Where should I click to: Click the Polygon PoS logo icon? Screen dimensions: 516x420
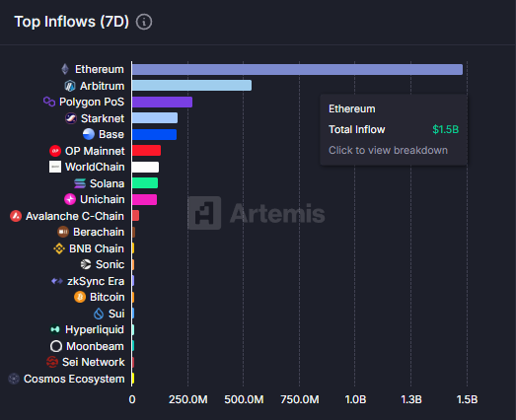coord(49,102)
